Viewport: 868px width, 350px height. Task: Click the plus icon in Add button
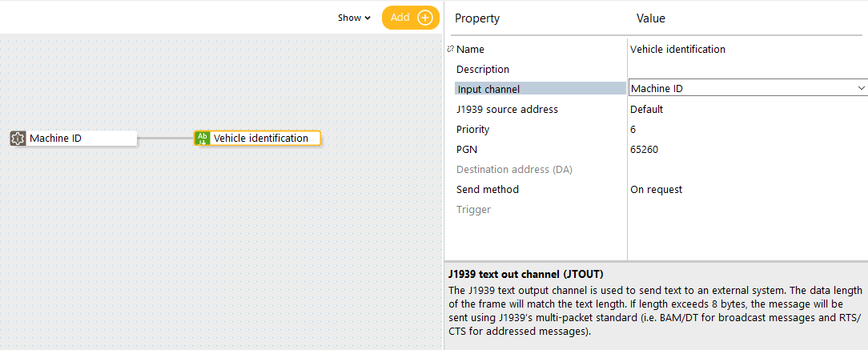(424, 18)
